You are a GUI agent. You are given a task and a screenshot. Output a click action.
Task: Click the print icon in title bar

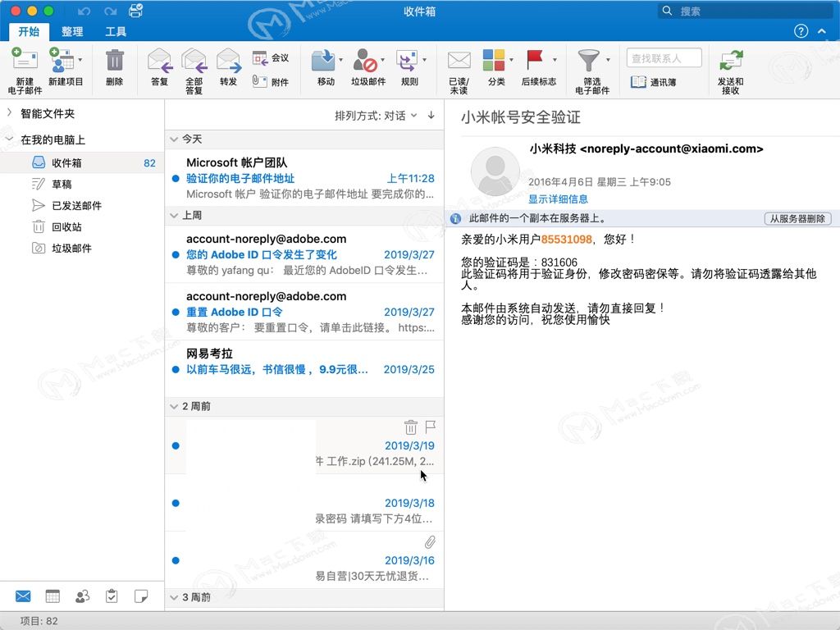(x=136, y=10)
